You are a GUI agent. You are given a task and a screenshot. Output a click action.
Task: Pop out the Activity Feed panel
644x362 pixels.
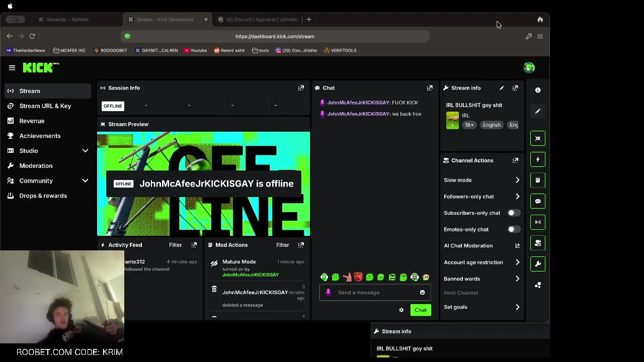pyautogui.click(x=194, y=245)
